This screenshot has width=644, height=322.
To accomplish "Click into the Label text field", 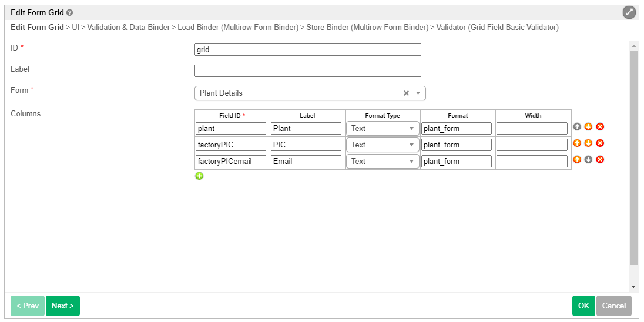I will pyautogui.click(x=307, y=71).
